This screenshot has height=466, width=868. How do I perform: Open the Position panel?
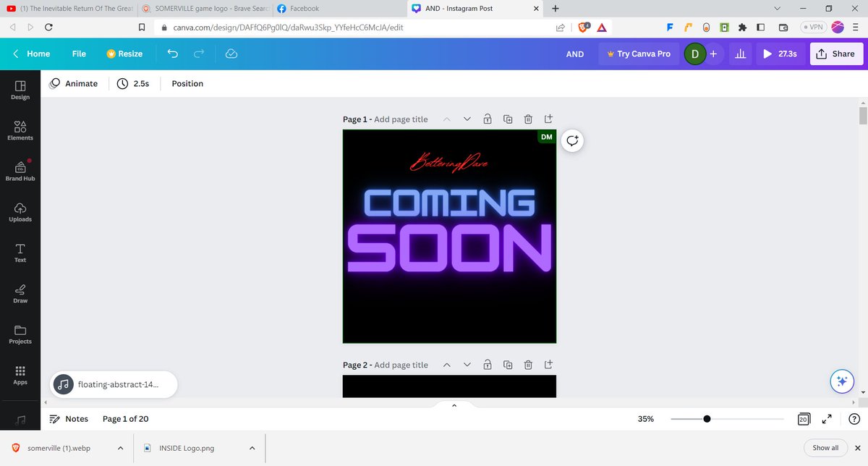pyautogui.click(x=187, y=84)
